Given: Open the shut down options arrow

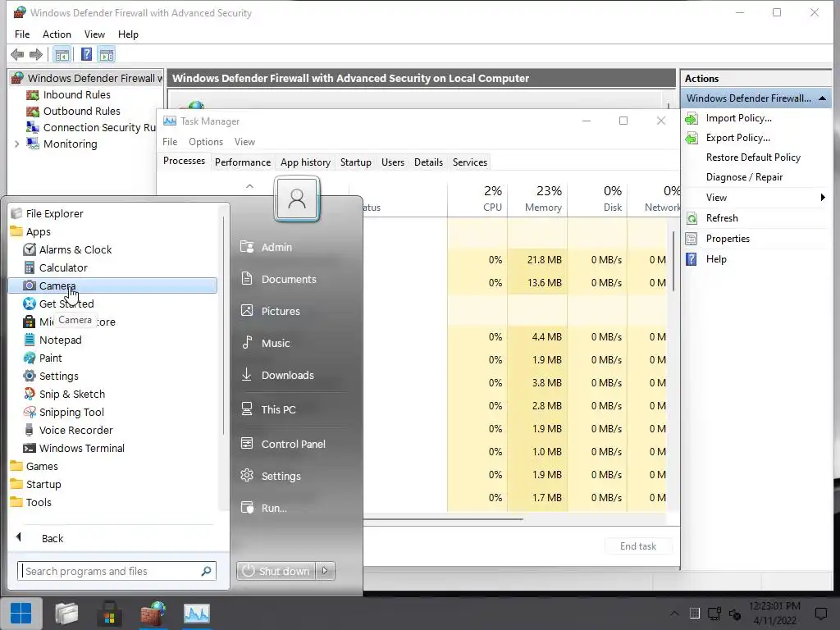Looking at the screenshot, I should pos(325,571).
